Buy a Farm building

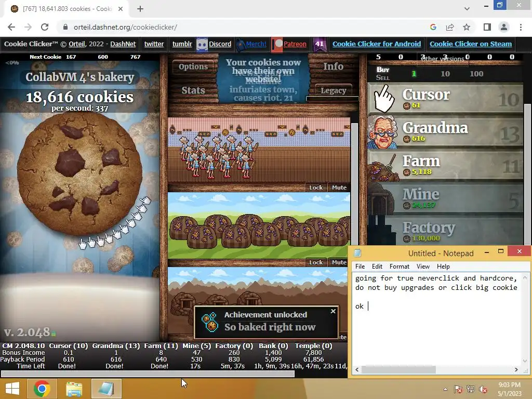[x=445, y=165]
